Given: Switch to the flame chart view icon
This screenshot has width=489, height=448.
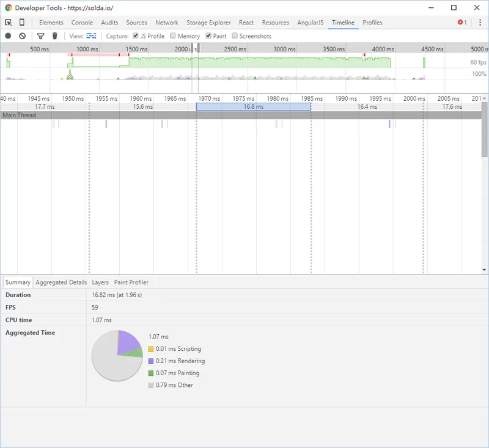Looking at the screenshot, I should (91, 36).
